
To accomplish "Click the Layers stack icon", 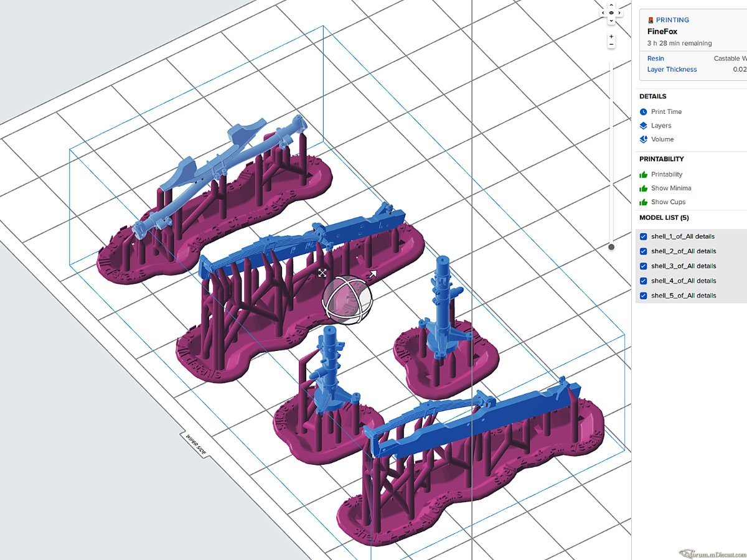I will (644, 126).
